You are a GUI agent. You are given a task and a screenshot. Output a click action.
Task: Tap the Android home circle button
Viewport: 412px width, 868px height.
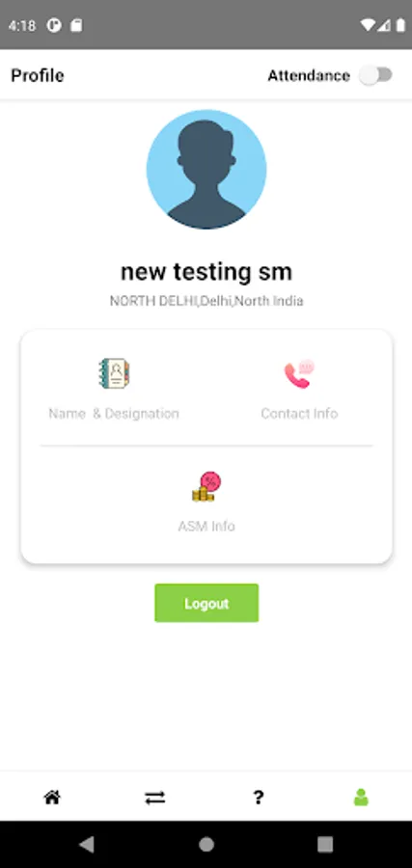click(206, 844)
